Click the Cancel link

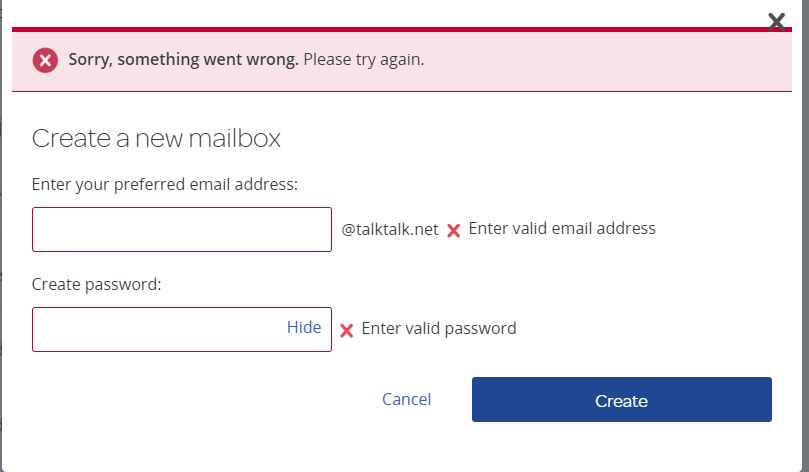pyautogui.click(x=406, y=400)
